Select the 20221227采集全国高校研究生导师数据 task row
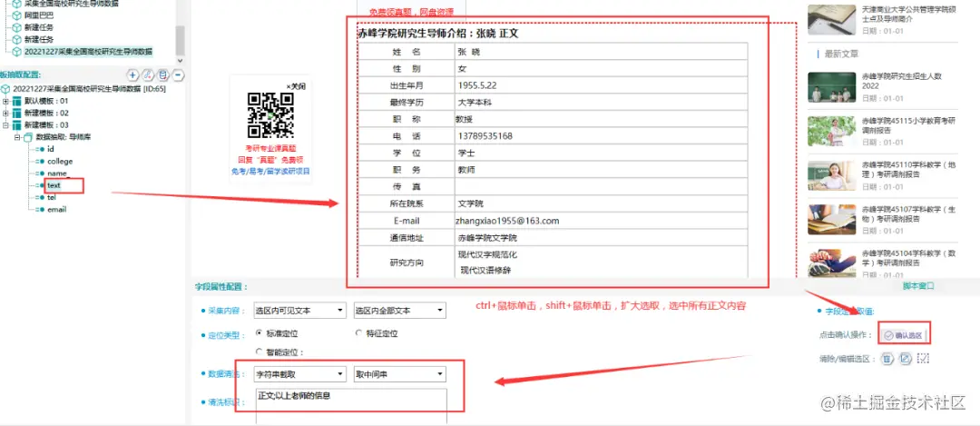Image resolution: width=980 pixels, height=426 pixels. coord(87,51)
